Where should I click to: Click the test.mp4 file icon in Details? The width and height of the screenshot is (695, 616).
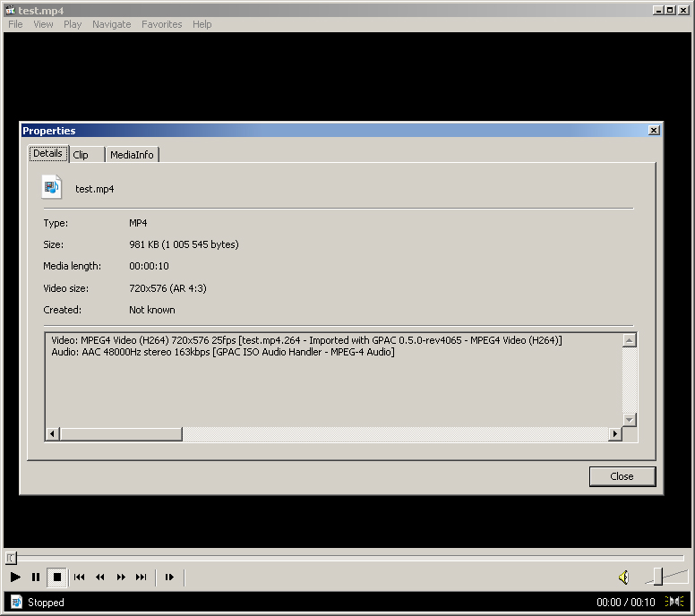point(51,187)
